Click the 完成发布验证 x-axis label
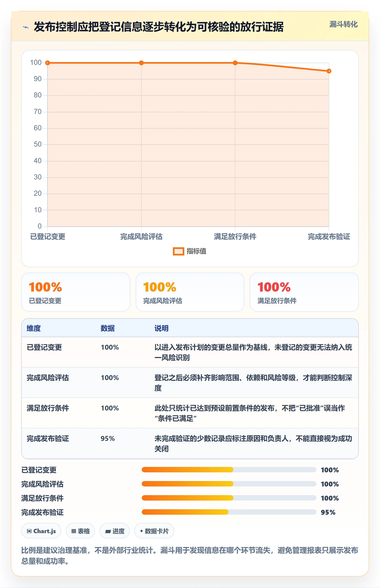 pyautogui.click(x=329, y=237)
